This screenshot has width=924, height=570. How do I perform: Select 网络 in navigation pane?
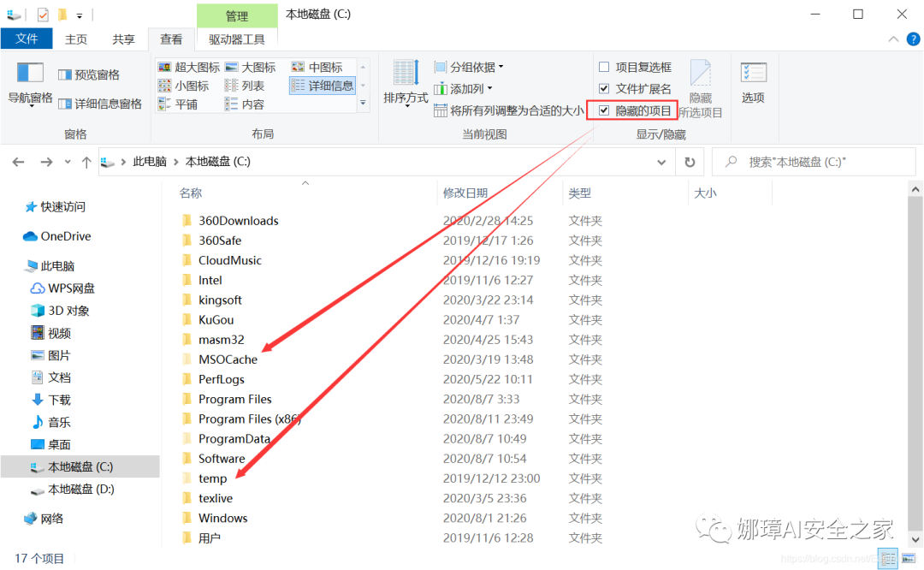pyautogui.click(x=44, y=519)
